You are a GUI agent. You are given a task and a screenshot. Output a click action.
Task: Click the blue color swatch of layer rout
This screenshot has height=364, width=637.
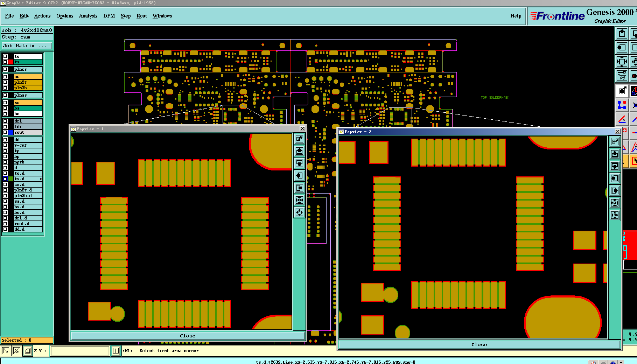click(11, 132)
